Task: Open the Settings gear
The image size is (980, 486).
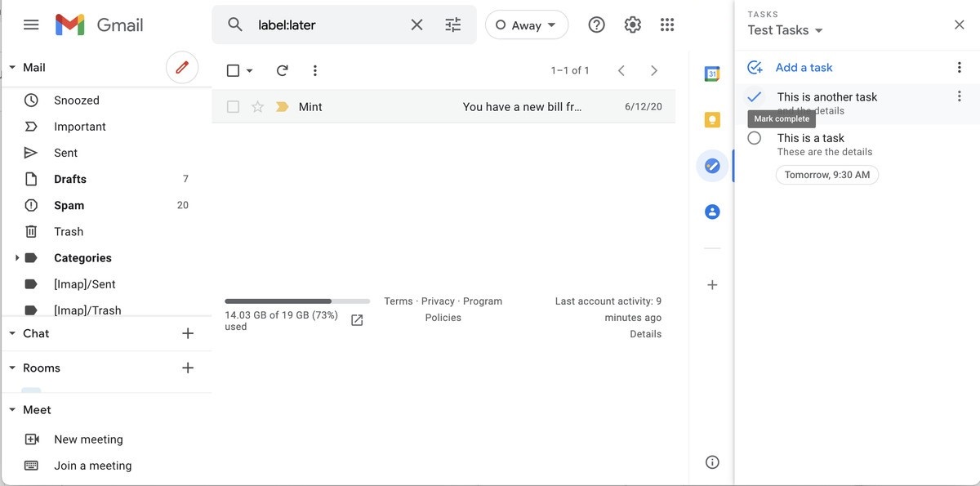Action: click(x=632, y=25)
